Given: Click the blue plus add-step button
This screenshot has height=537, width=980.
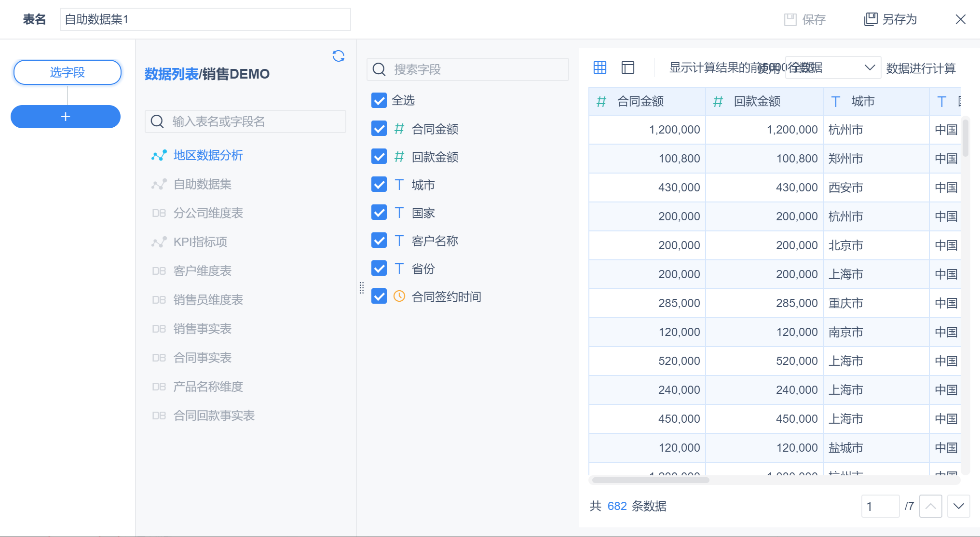Looking at the screenshot, I should tap(66, 117).
